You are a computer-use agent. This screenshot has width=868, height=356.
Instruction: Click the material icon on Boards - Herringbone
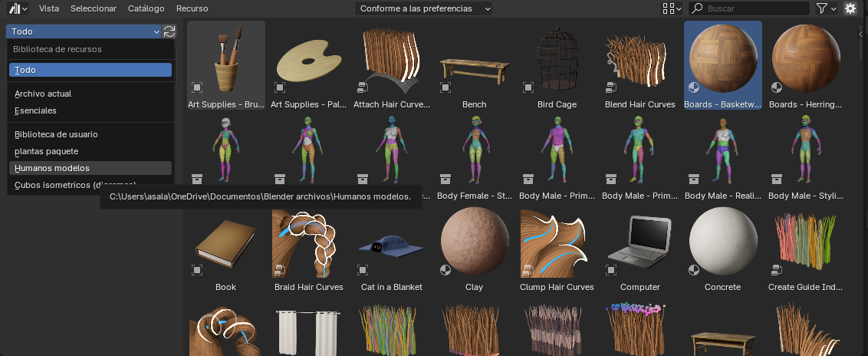[777, 87]
